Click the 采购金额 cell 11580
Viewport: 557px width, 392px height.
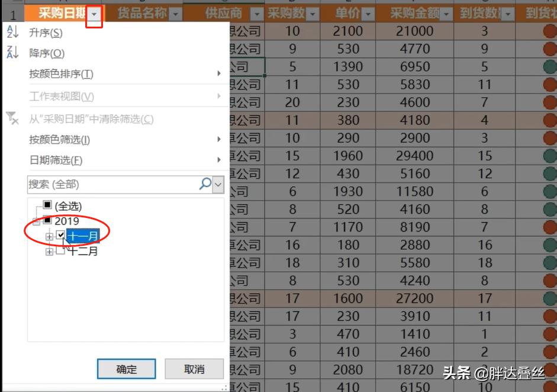pos(414,191)
